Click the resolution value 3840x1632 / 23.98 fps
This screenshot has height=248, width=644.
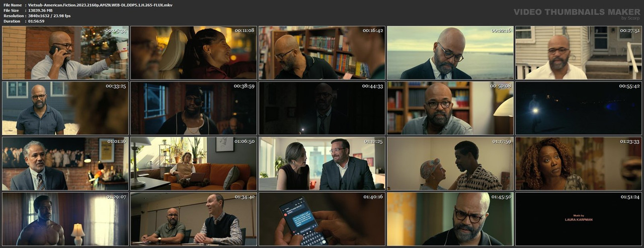tap(49, 16)
